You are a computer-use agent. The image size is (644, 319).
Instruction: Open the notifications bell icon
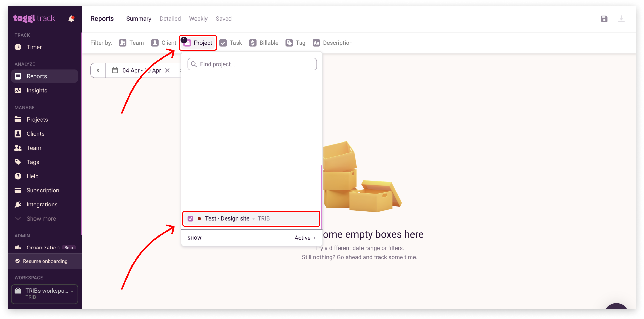click(x=71, y=19)
